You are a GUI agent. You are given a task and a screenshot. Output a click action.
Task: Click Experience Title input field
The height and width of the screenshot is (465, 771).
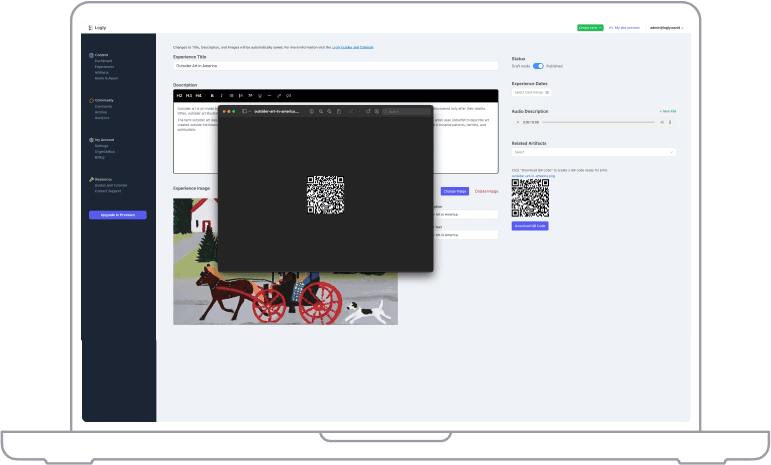point(335,65)
